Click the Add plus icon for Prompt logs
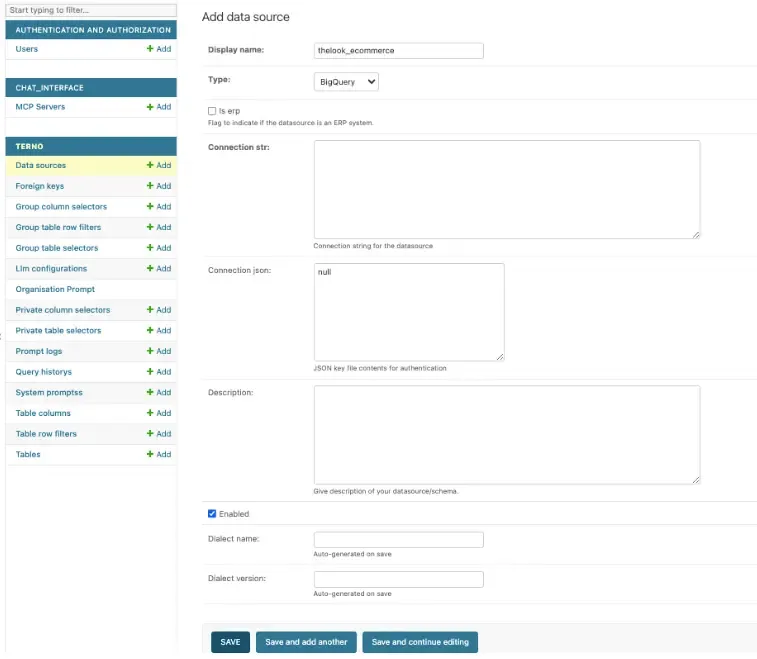This screenshot has width=757, height=659. coord(151,351)
